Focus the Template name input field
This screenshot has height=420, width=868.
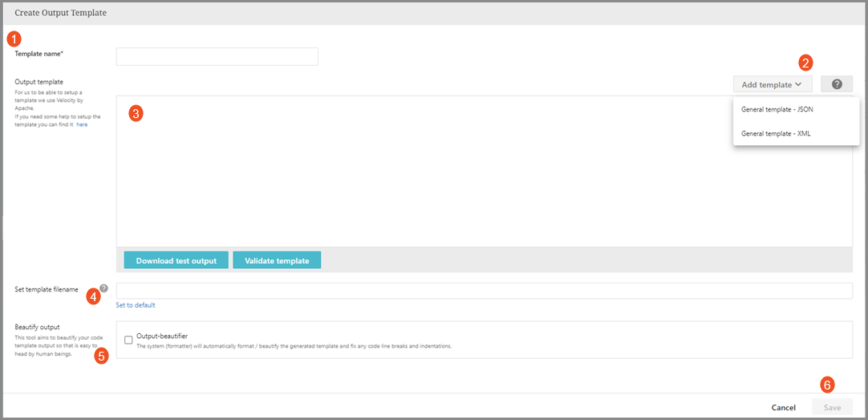[x=217, y=56]
